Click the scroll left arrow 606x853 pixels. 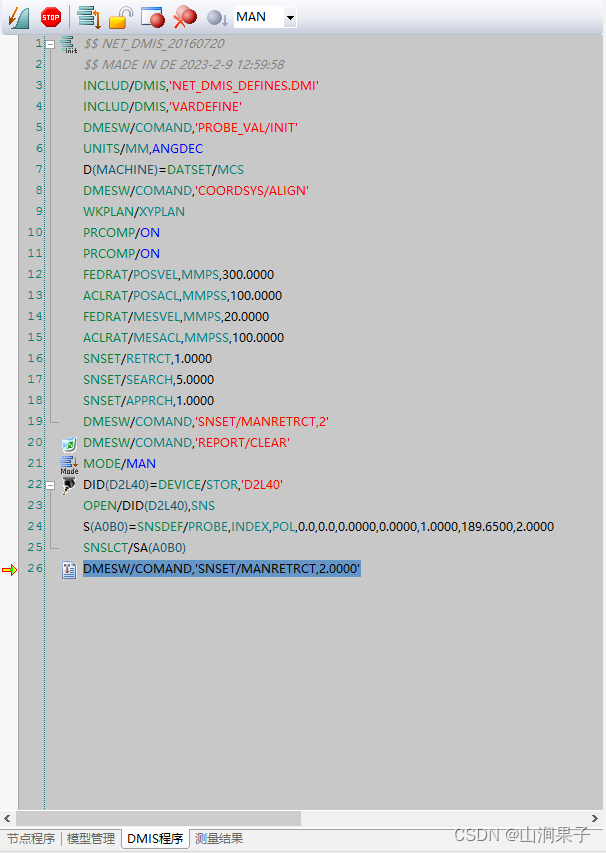coord(7,818)
